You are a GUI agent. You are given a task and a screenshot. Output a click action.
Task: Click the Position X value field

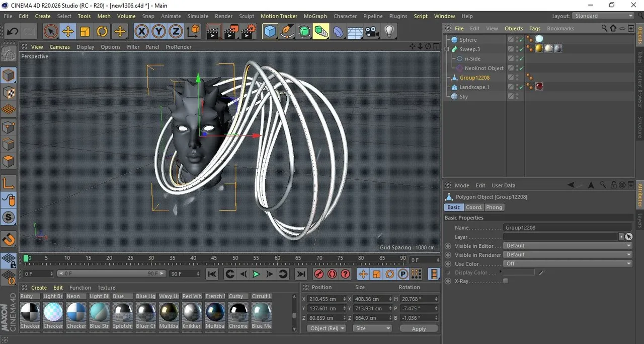327,299
